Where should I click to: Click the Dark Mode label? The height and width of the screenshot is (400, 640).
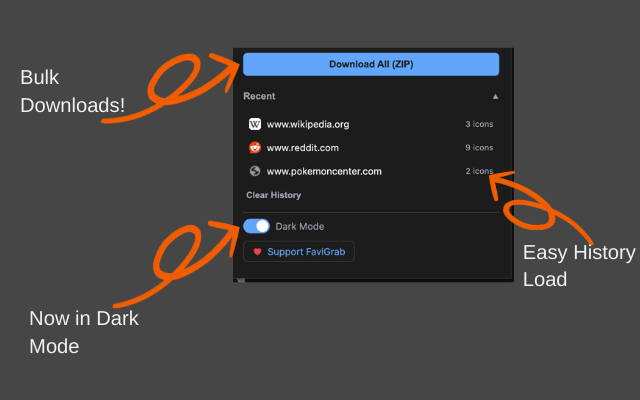click(300, 227)
